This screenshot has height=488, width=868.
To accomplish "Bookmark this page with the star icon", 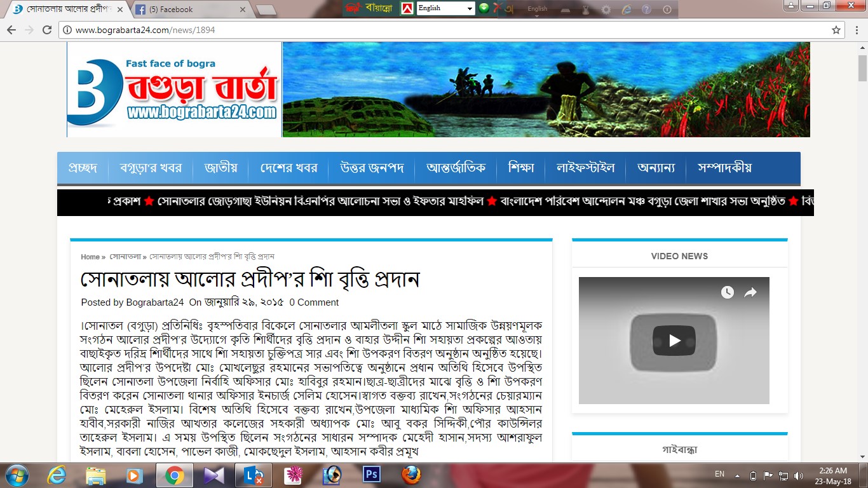I will 836,30.
